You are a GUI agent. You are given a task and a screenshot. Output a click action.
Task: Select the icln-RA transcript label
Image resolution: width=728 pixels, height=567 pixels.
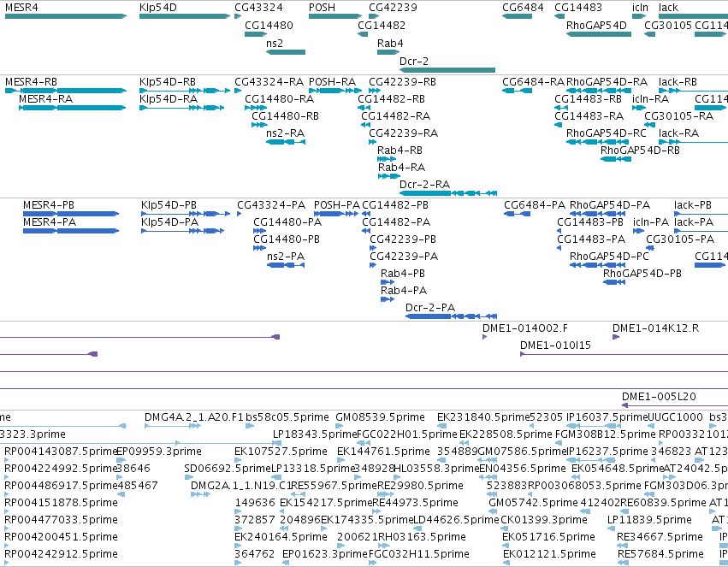[650, 99]
